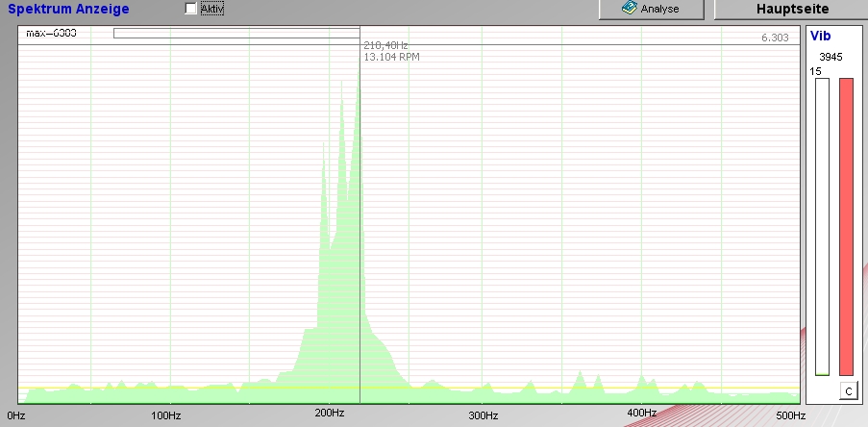Click the red vibration level bar
This screenshot has width=868, height=427.
click(x=847, y=227)
